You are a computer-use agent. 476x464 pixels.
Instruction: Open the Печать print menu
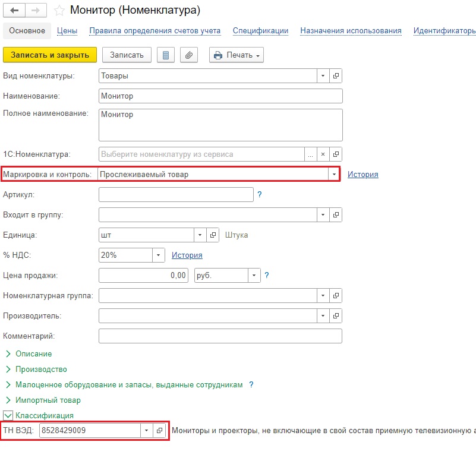click(x=236, y=55)
